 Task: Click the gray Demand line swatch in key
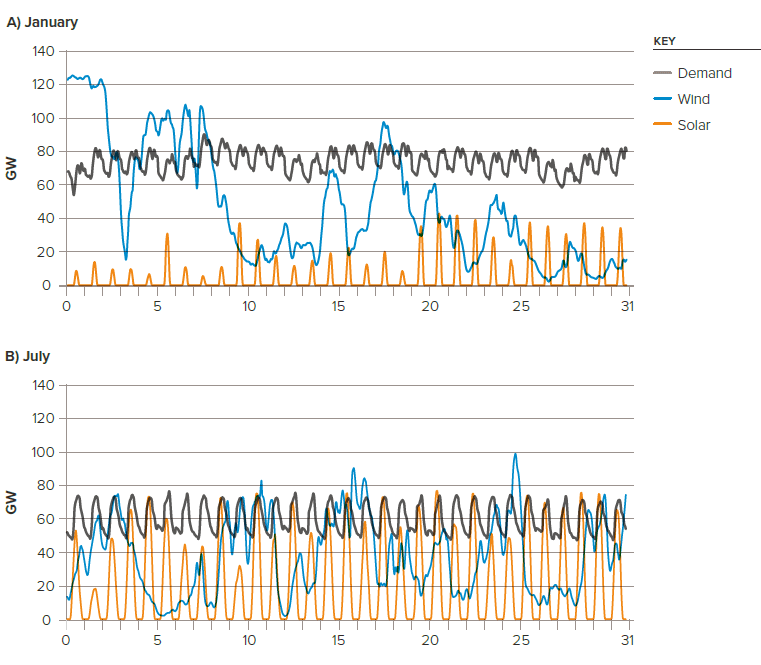(x=662, y=73)
